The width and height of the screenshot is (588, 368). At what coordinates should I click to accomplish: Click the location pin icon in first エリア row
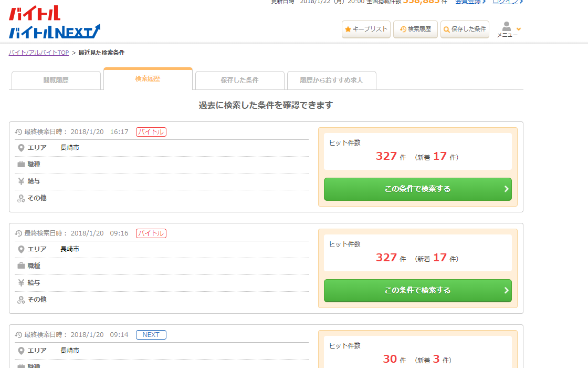coord(21,148)
